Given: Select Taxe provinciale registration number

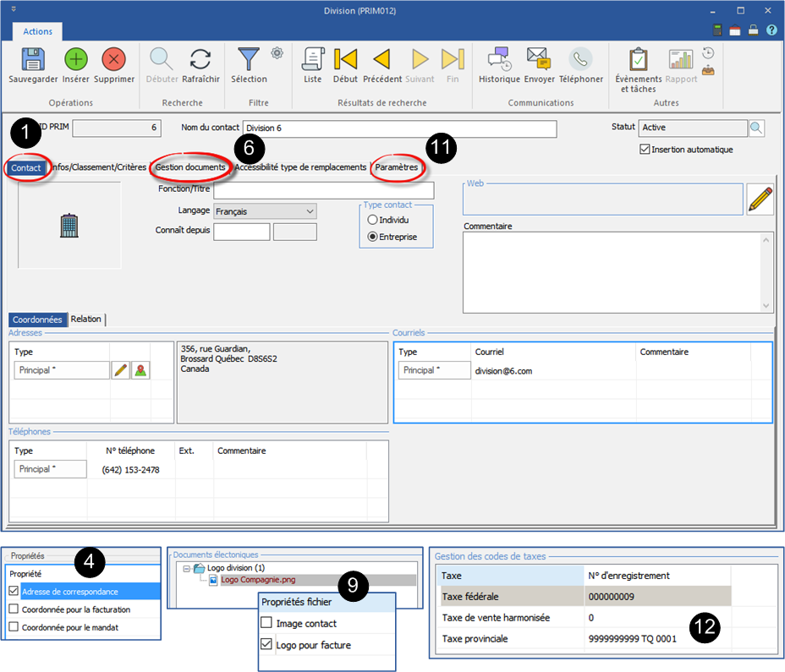Looking at the screenshot, I should 632,639.
